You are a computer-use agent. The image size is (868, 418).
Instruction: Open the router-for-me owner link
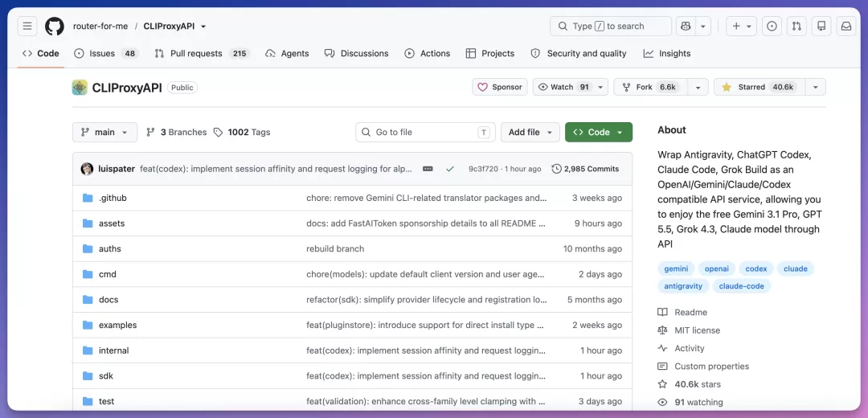[100, 26]
